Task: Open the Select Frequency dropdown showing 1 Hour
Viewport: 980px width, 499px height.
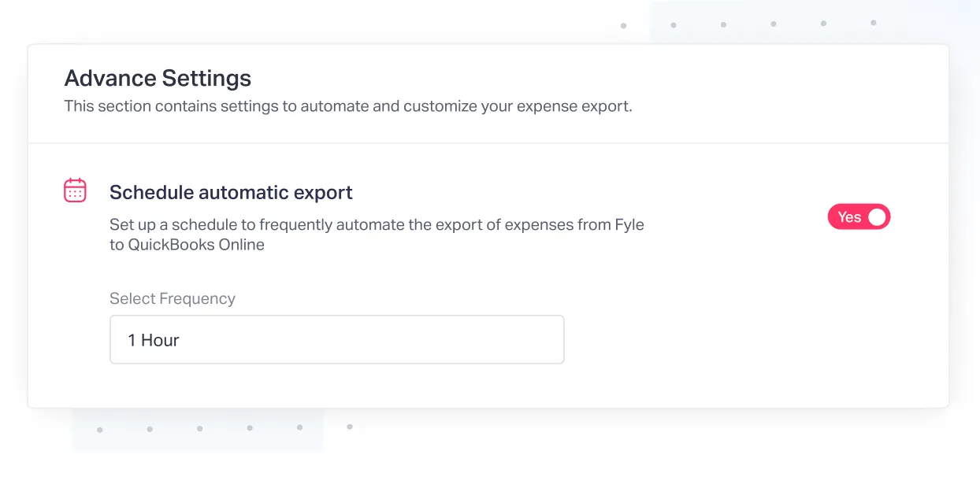Action: coord(337,340)
